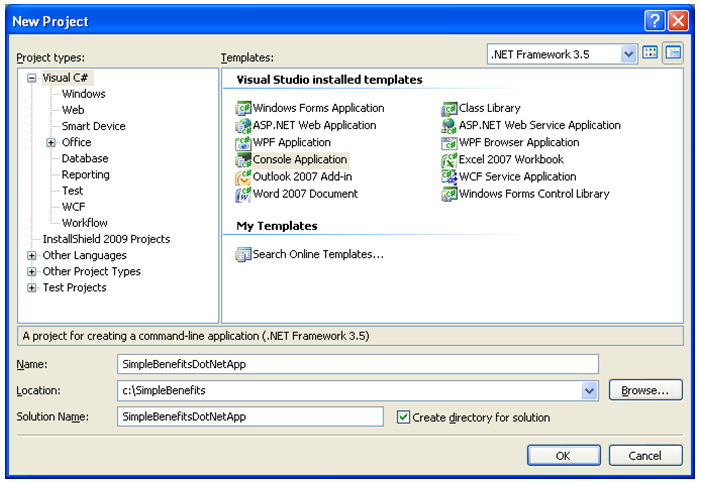Expand the Office node under Visual C#
Image resolution: width=701 pixels, height=484 pixels.
point(51,143)
